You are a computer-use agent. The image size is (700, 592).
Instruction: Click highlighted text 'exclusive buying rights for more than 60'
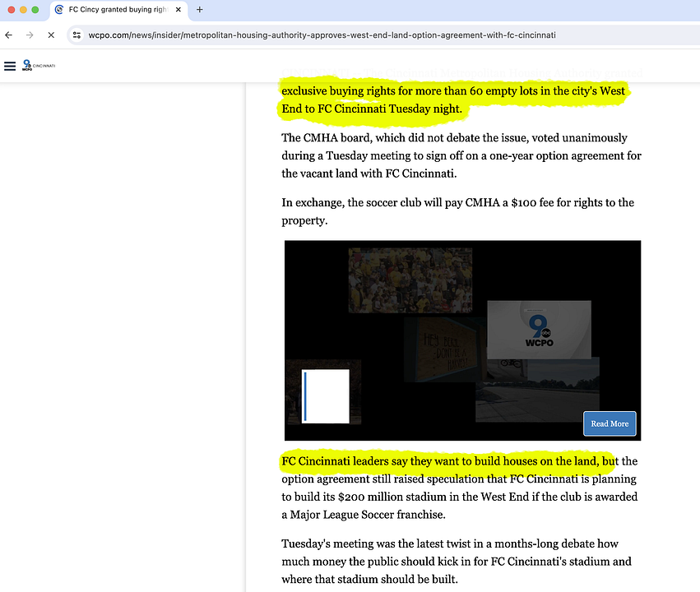tap(382, 91)
